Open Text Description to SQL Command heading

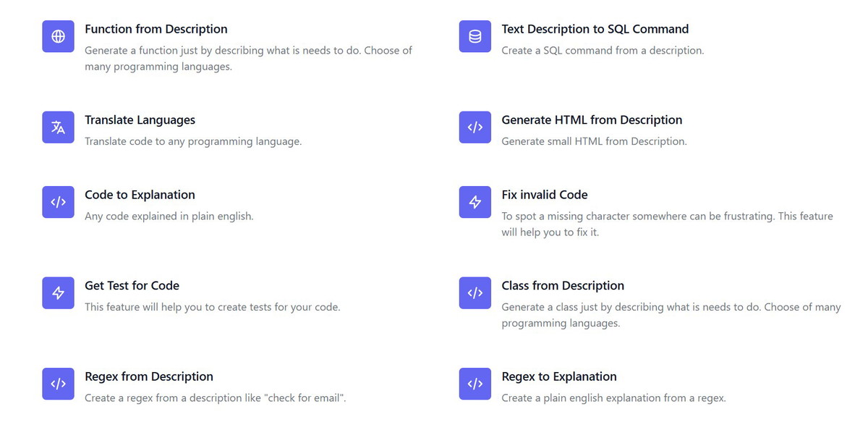coord(595,29)
